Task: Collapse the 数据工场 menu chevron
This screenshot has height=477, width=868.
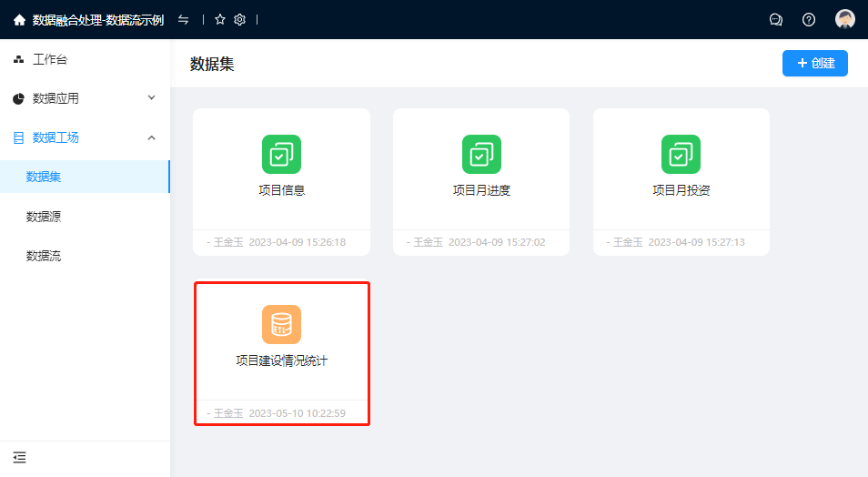Action: pyautogui.click(x=151, y=137)
